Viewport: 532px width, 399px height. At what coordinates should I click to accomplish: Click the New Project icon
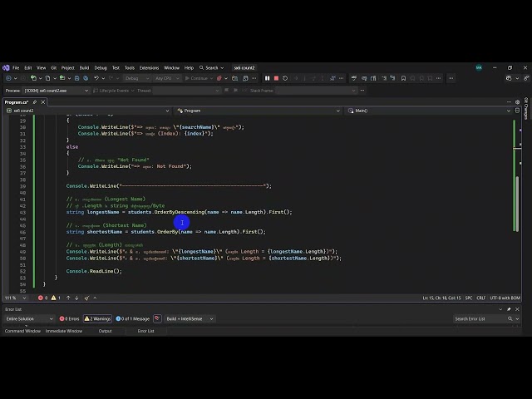[x=33, y=78]
